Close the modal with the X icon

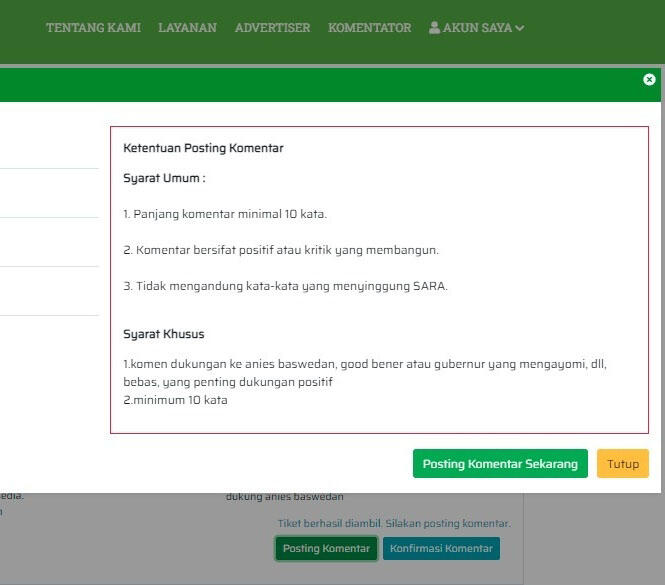point(649,79)
